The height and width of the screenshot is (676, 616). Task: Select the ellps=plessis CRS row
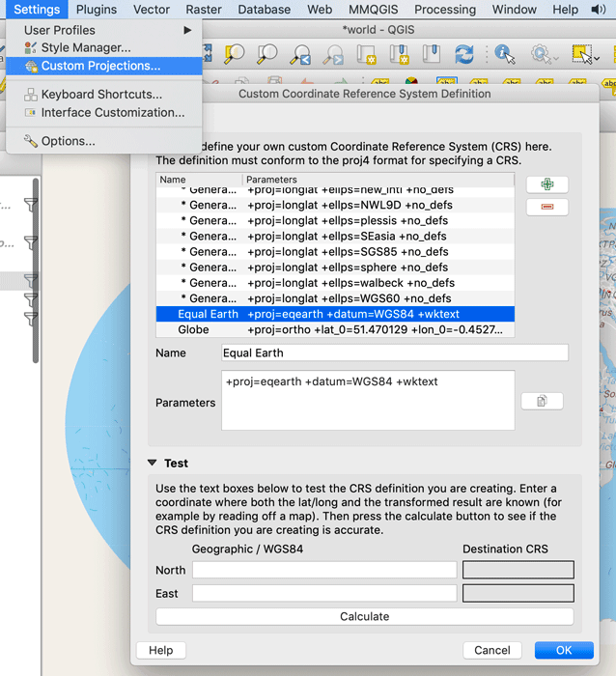[335, 221]
